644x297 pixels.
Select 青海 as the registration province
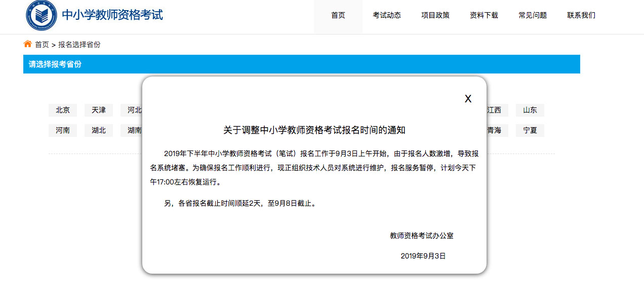point(494,130)
